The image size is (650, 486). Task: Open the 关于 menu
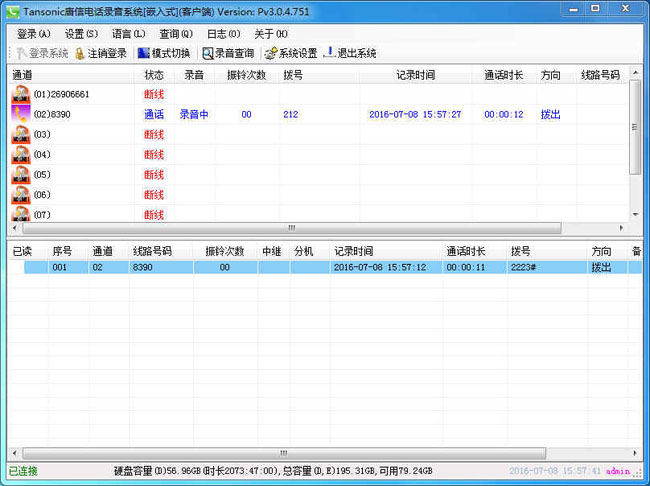pos(271,34)
